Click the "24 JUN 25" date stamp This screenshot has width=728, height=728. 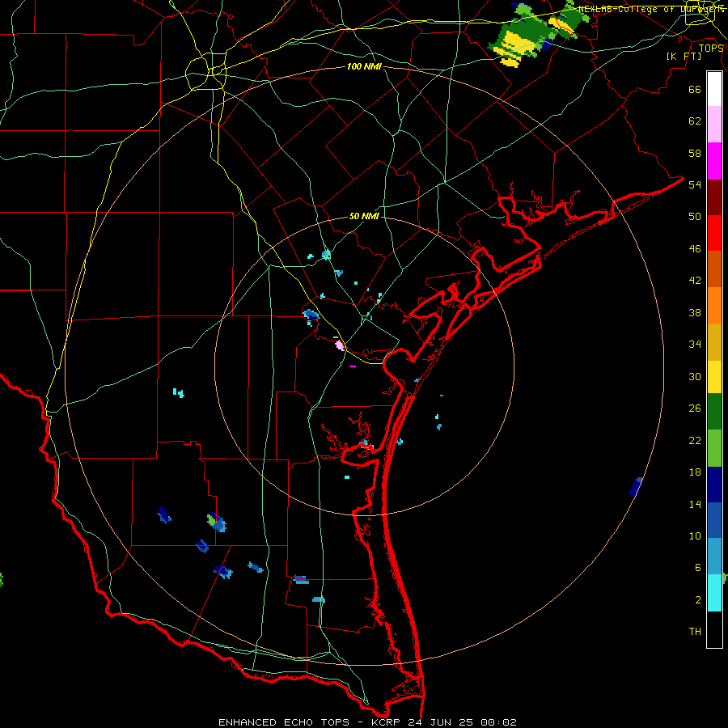[440, 722]
